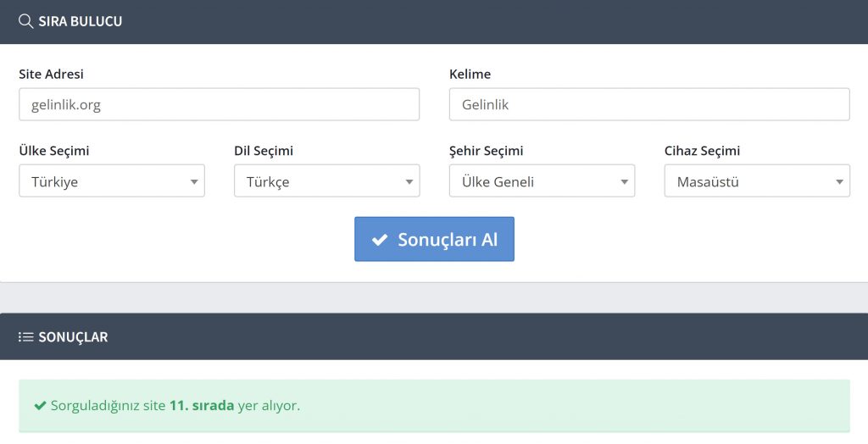Expand the Cihaz Seçimi dropdown showing Masaüstü
Viewport: 868px width, 444px height.
(757, 181)
